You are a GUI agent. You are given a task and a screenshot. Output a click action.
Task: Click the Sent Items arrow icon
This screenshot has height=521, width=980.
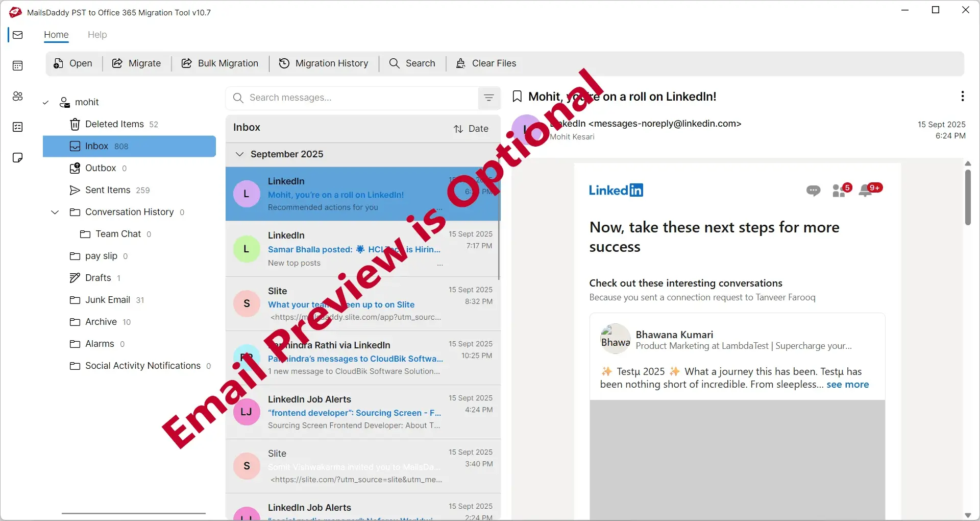pyautogui.click(x=75, y=190)
